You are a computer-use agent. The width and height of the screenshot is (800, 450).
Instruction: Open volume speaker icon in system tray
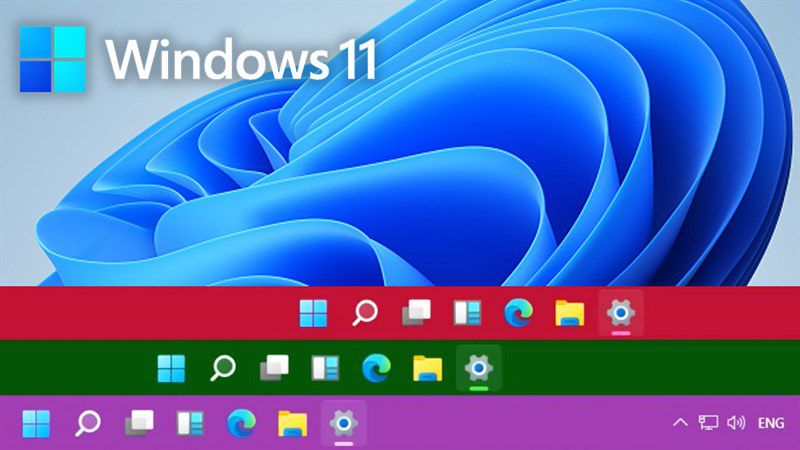point(736,422)
